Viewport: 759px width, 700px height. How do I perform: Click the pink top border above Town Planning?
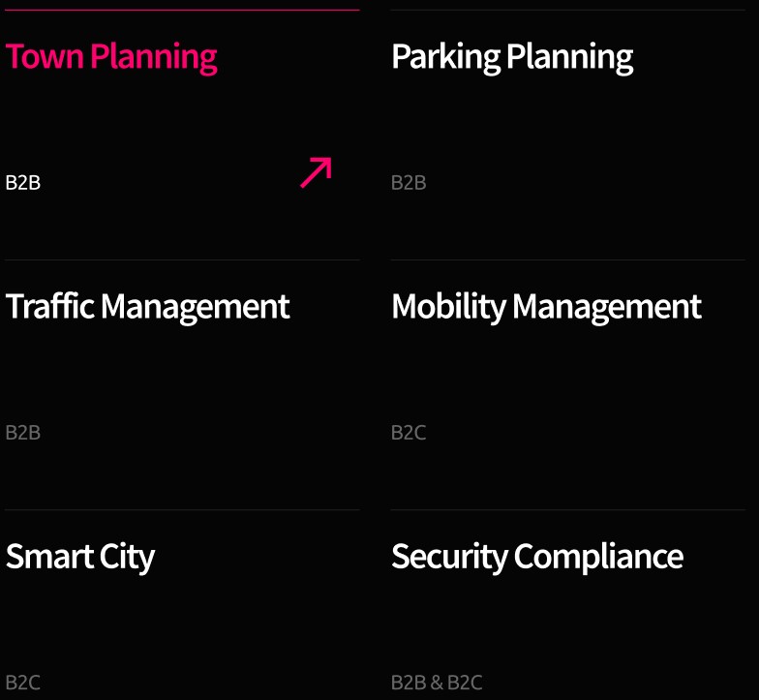tap(182, 10)
